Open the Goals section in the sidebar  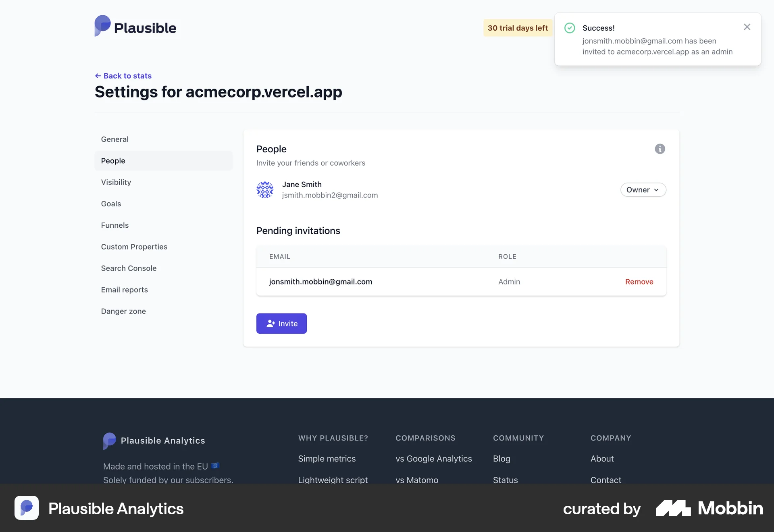pyautogui.click(x=111, y=204)
